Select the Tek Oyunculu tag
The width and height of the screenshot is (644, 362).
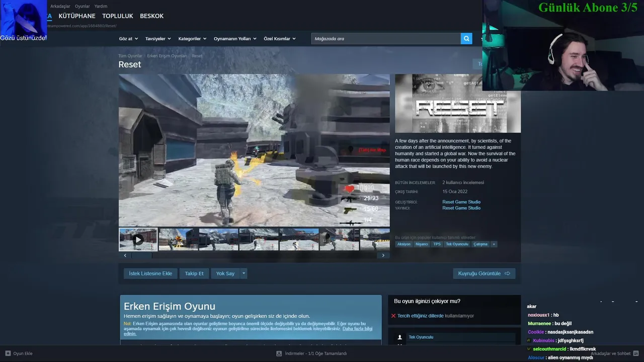pos(457,244)
